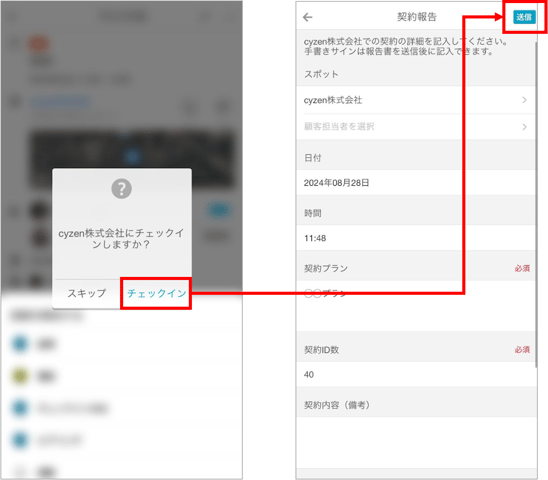Click the 契約ID数 field with value 40

point(416,374)
